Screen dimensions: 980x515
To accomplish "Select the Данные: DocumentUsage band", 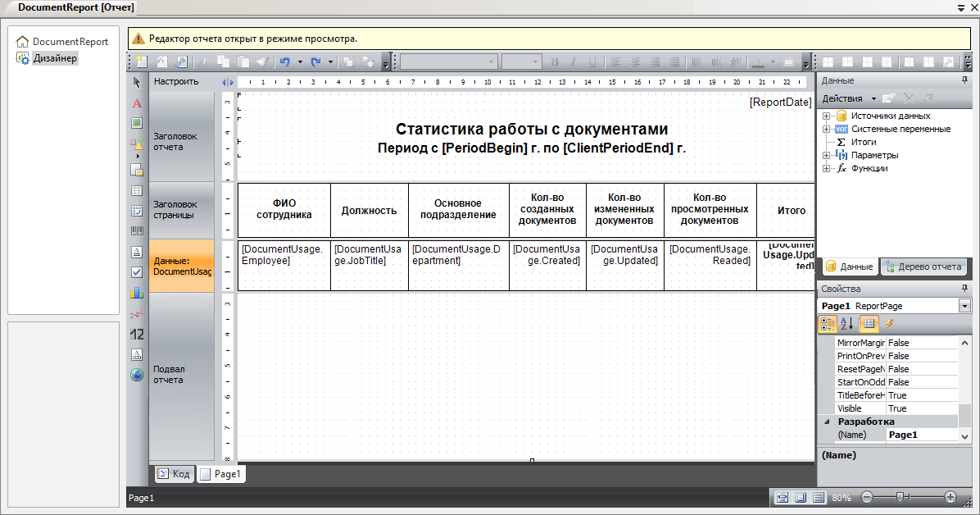I will (x=181, y=266).
